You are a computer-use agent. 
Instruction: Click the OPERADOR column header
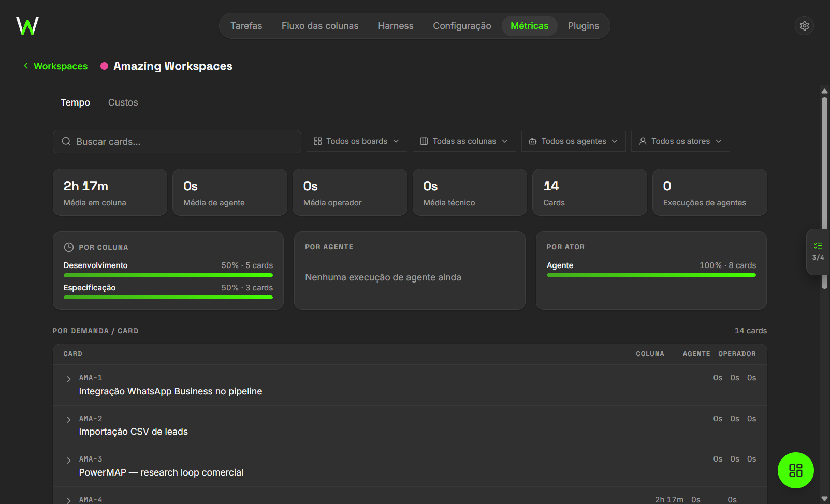(x=737, y=354)
